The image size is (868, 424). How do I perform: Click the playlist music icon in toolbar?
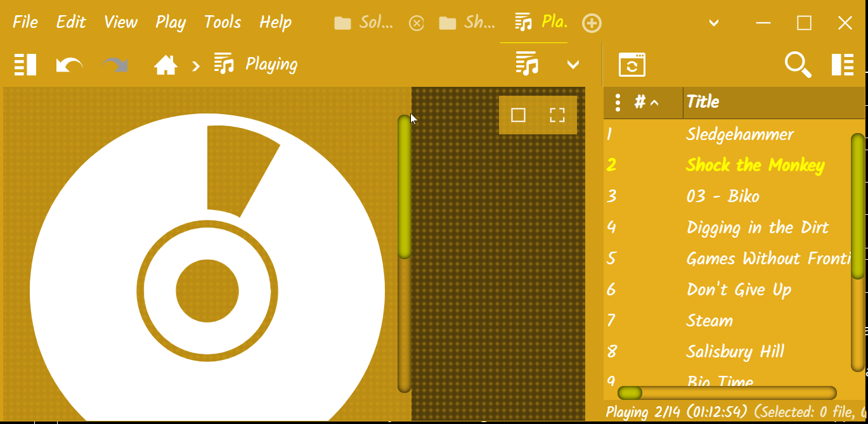[x=527, y=64]
